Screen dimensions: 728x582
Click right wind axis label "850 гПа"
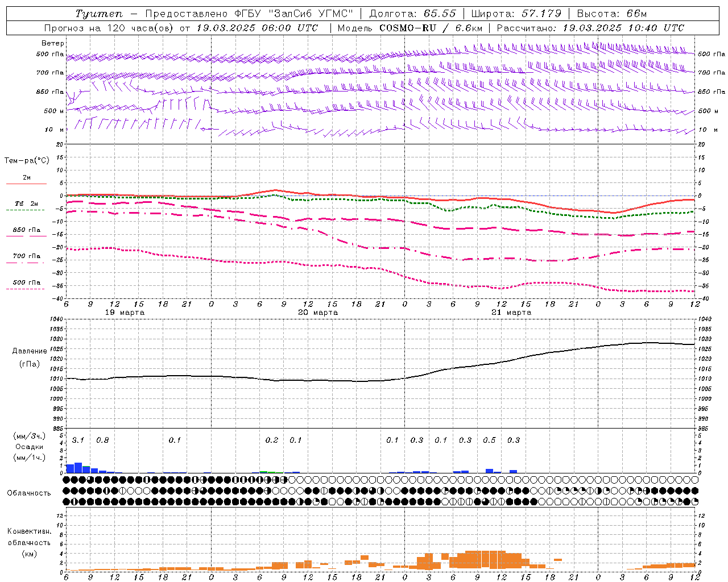tap(712, 92)
